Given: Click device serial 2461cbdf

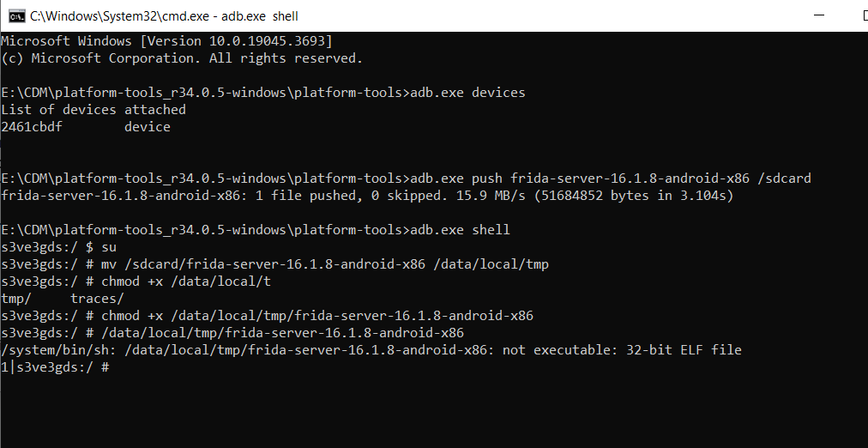Looking at the screenshot, I should point(32,127).
